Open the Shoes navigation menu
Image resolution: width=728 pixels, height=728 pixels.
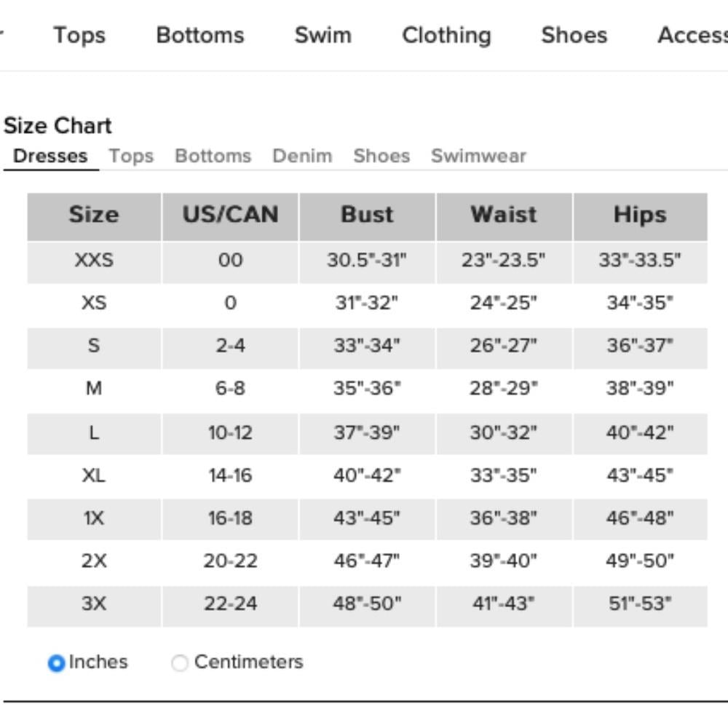pos(574,35)
